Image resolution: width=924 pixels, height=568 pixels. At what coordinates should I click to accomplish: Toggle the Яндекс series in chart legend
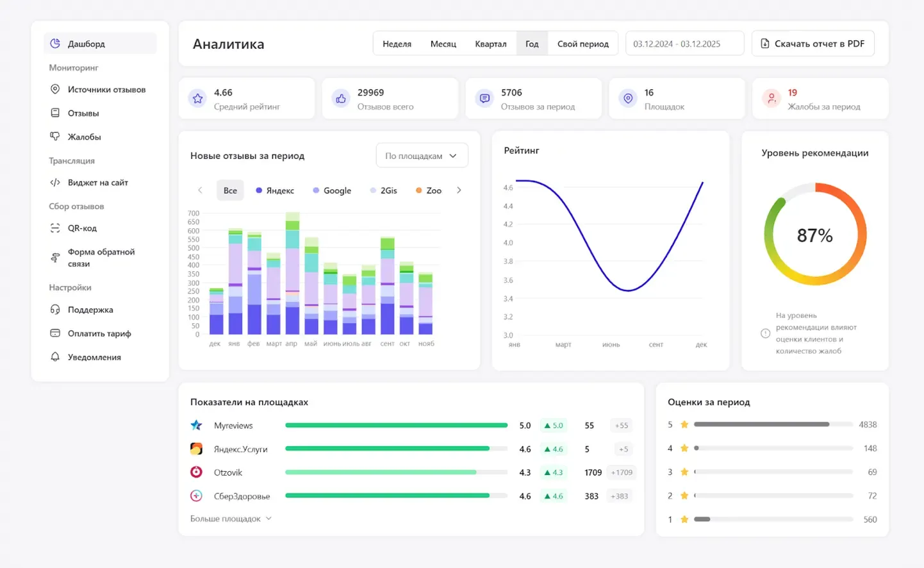tap(275, 190)
